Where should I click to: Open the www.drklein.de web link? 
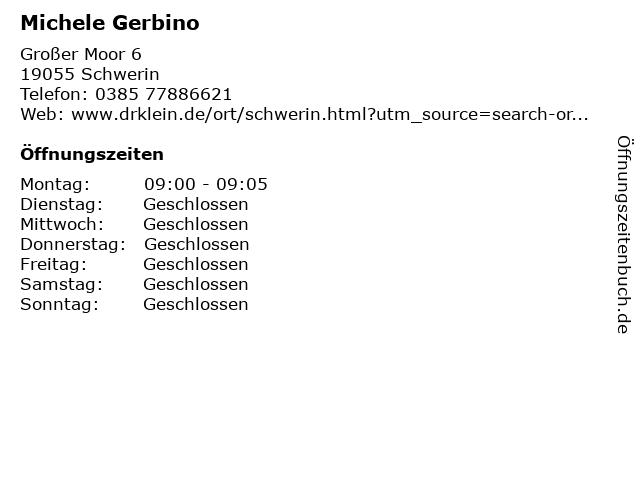[330, 114]
